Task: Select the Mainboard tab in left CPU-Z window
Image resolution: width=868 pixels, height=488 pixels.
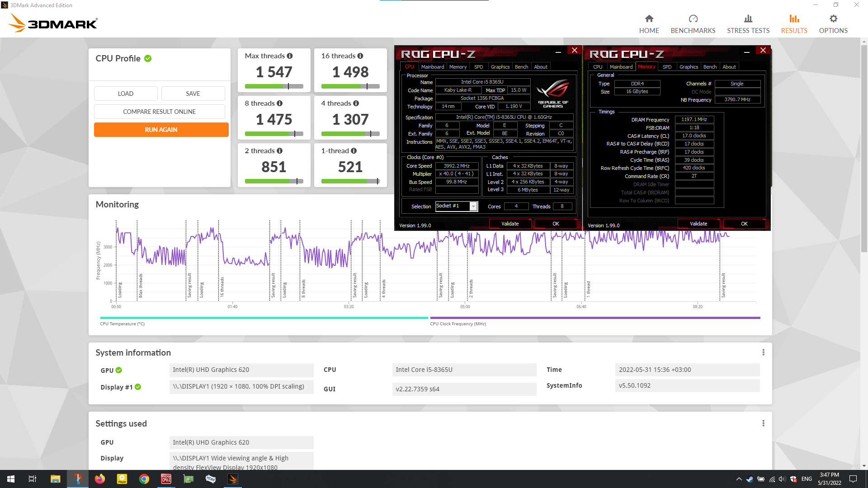Action: click(433, 67)
